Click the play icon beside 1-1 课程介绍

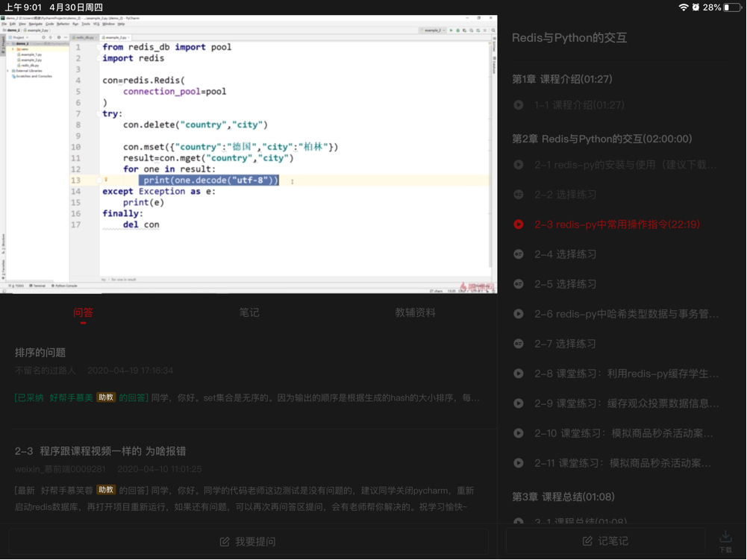(519, 104)
